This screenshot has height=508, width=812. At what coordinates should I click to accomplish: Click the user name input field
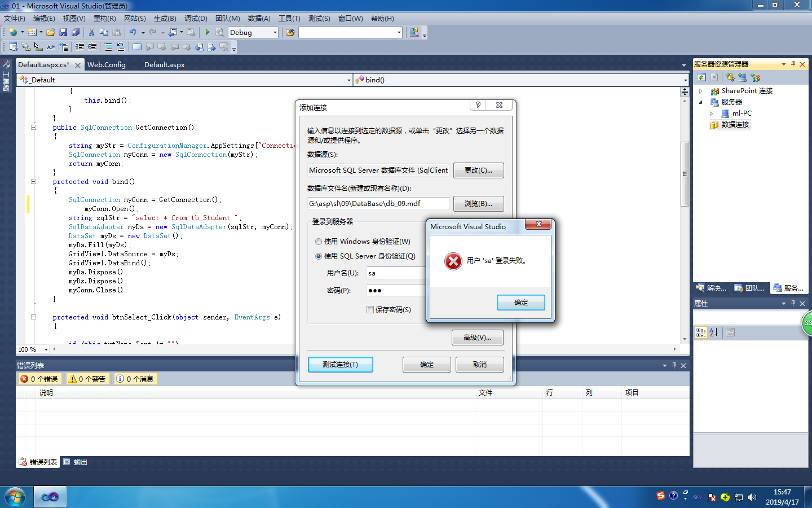[x=396, y=273]
